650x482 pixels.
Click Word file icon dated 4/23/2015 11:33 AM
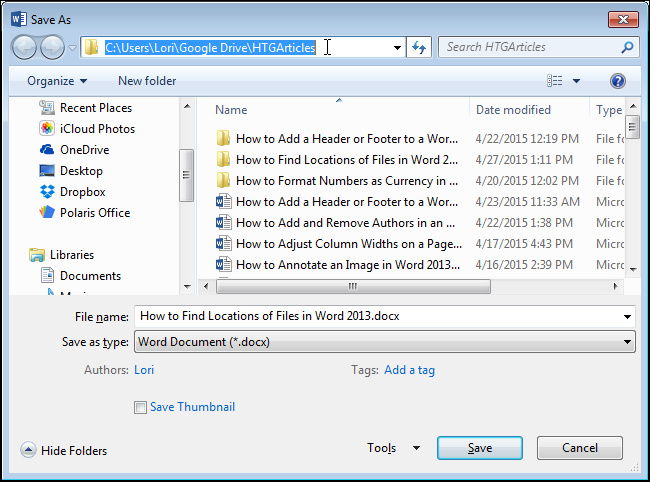point(223,201)
